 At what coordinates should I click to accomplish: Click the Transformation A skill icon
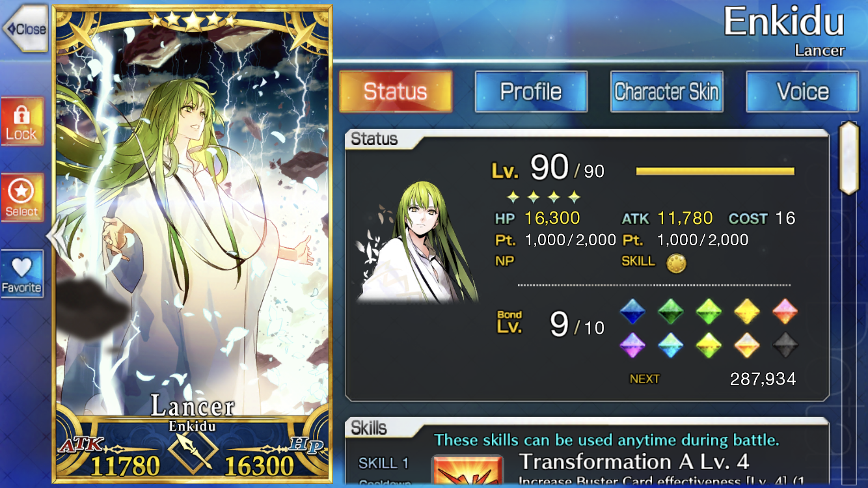[x=467, y=471]
